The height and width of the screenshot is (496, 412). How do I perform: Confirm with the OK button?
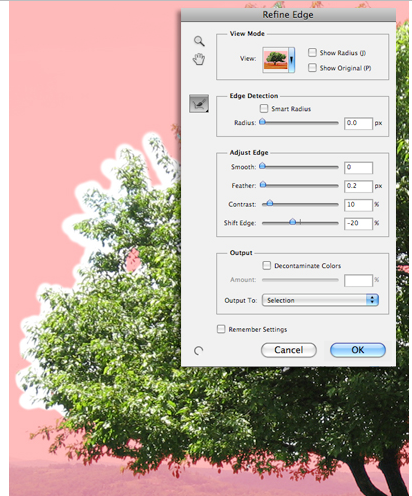(x=358, y=350)
